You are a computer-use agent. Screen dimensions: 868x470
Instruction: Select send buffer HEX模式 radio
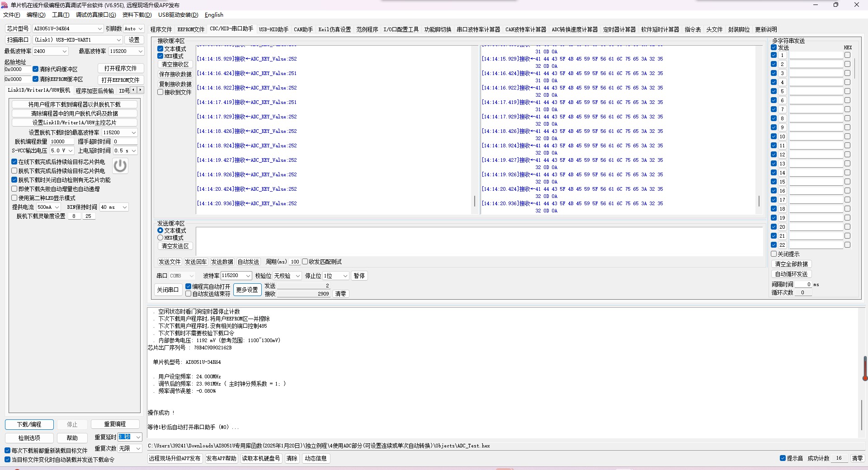(x=160, y=238)
